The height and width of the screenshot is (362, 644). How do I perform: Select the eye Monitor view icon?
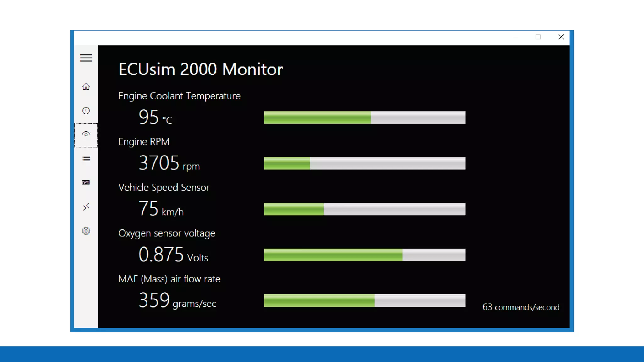tap(86, 135)
